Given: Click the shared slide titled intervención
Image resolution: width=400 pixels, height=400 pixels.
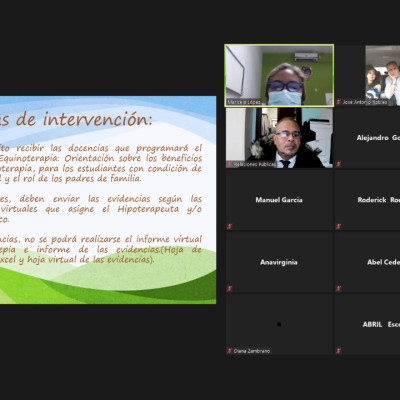Looking at the screenshot, I should click(108, 200).
